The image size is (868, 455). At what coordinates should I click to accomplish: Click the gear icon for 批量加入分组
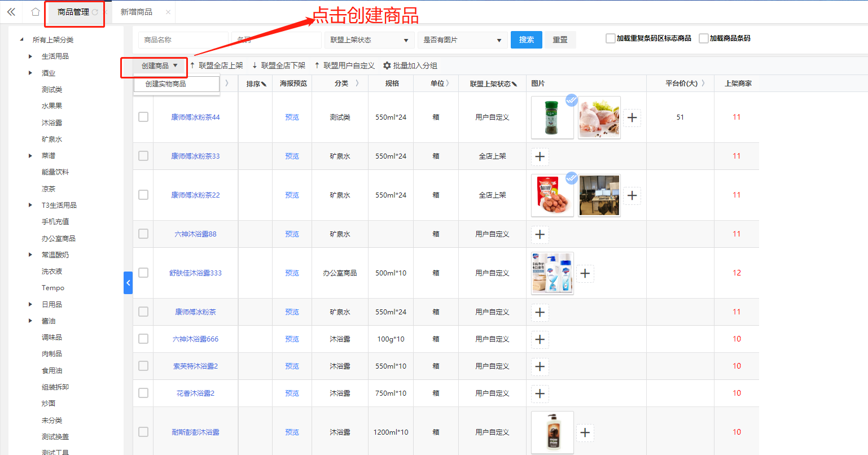387,65
